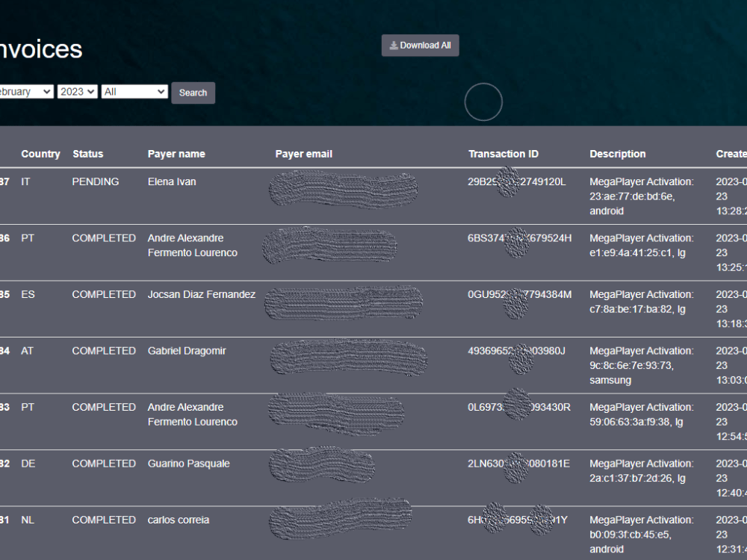Image resolution: width=747 pixels, height=560 pixels.
Task: Click the Status column header
Action: pos(87,154)
